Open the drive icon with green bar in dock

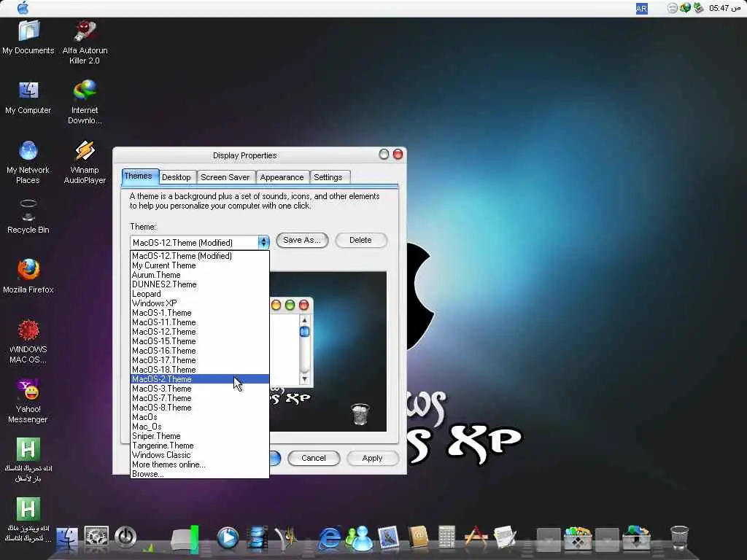click(185, 539)
